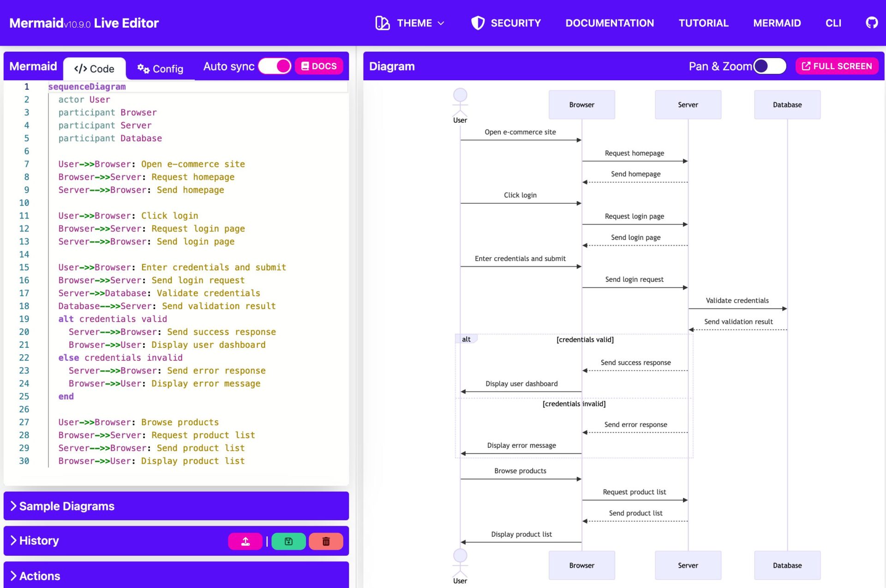Click the CLI link in header

click(833, 23)
